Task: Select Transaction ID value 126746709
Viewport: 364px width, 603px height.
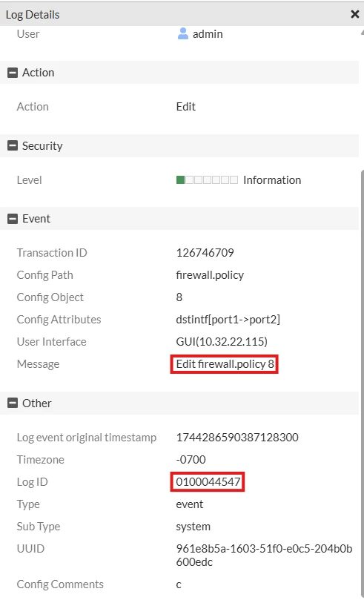Action: 205,253
